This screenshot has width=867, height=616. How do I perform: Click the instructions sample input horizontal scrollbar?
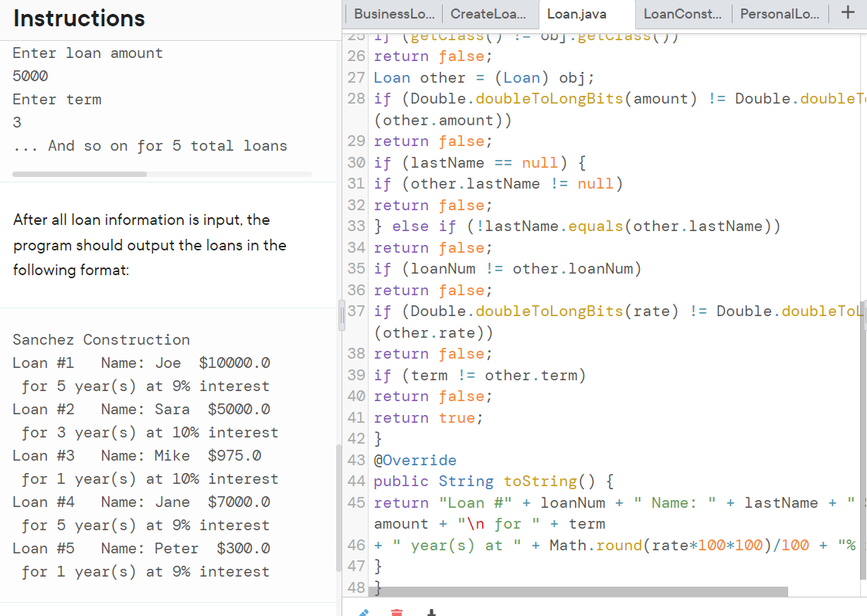click(x=80, y=174)
